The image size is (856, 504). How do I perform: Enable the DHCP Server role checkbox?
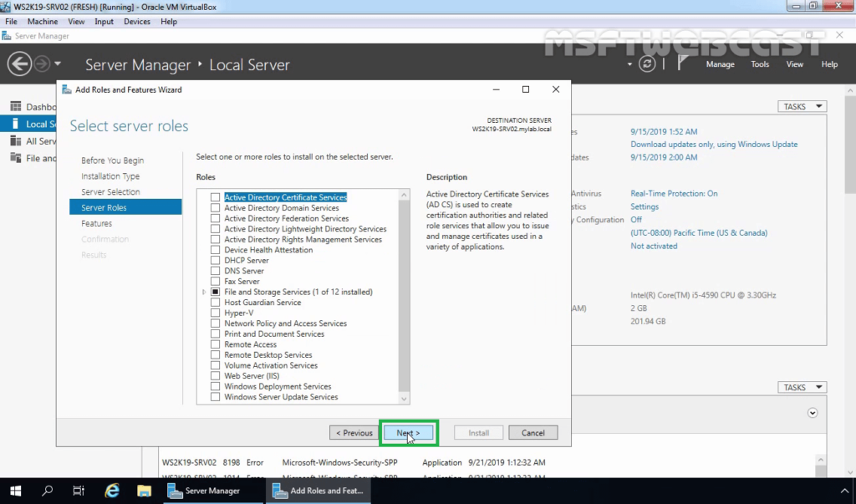click(215, 261)
